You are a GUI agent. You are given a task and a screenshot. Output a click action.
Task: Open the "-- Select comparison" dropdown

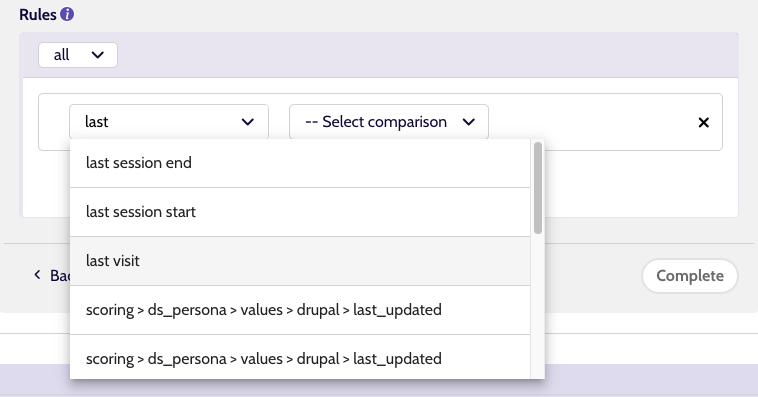tap(389, 122)
